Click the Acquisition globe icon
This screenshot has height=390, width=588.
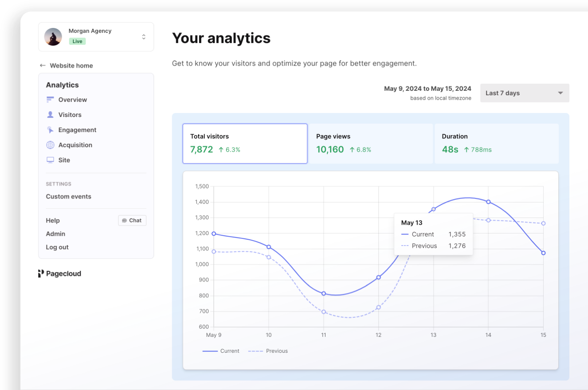coord(50,145)
